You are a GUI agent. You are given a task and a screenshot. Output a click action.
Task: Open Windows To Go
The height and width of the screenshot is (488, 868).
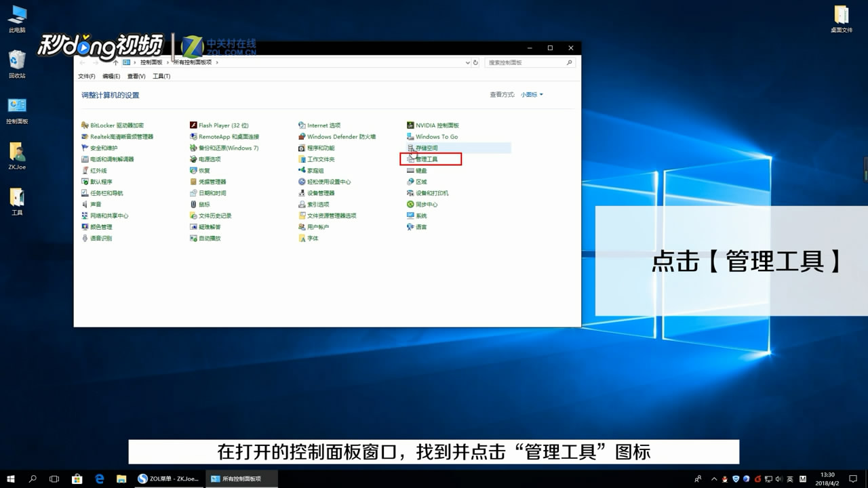click(433, 137)
